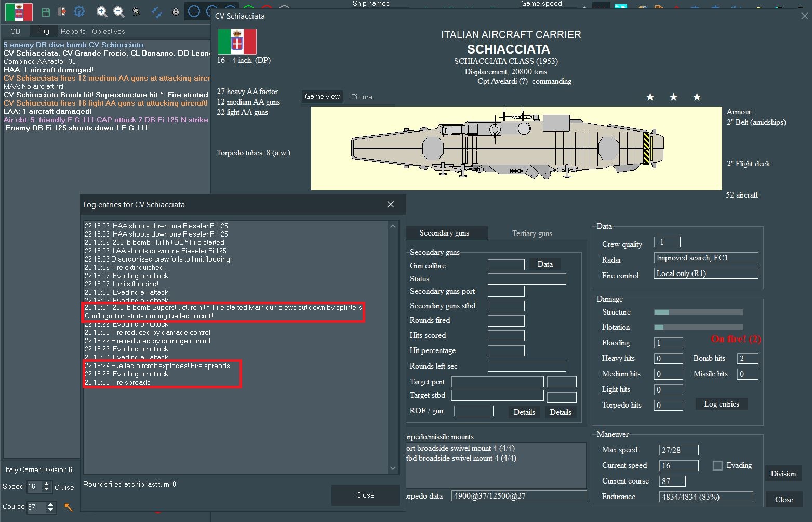Zoom out with the minus magnifier
Viewport: 812px width, 522px height.
119,11
